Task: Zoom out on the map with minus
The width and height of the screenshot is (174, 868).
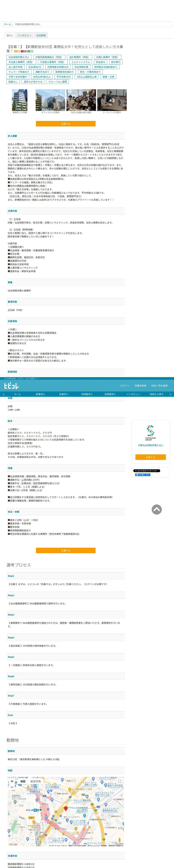Action: click(x=12, y=787)
